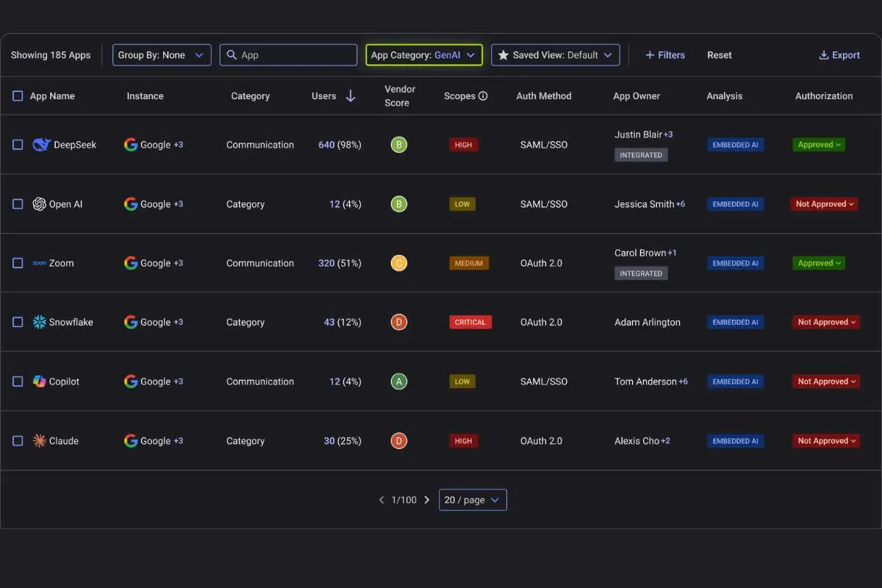Screen dimensions: 882x588
Task: Click the Open AI logo icon
Action: click(40, 204)
